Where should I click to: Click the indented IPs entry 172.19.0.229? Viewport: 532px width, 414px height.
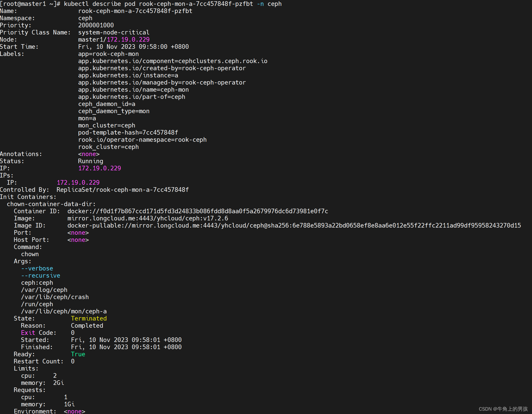pyautogui.click(x=78, y=183)
